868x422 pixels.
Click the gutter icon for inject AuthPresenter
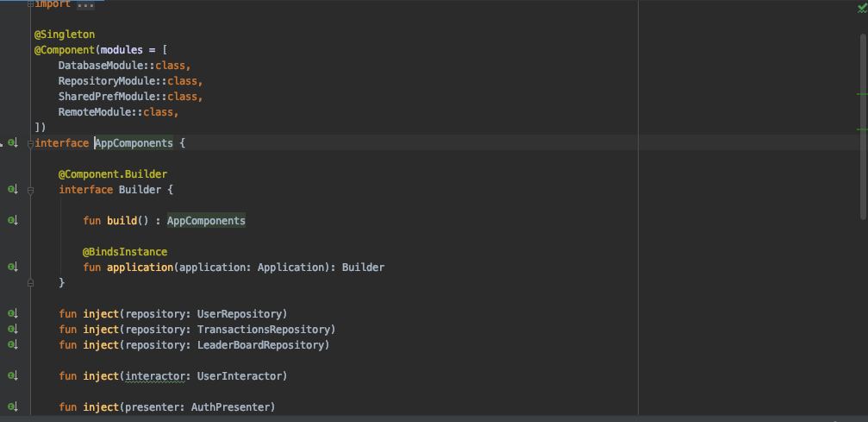click(13, 407)
